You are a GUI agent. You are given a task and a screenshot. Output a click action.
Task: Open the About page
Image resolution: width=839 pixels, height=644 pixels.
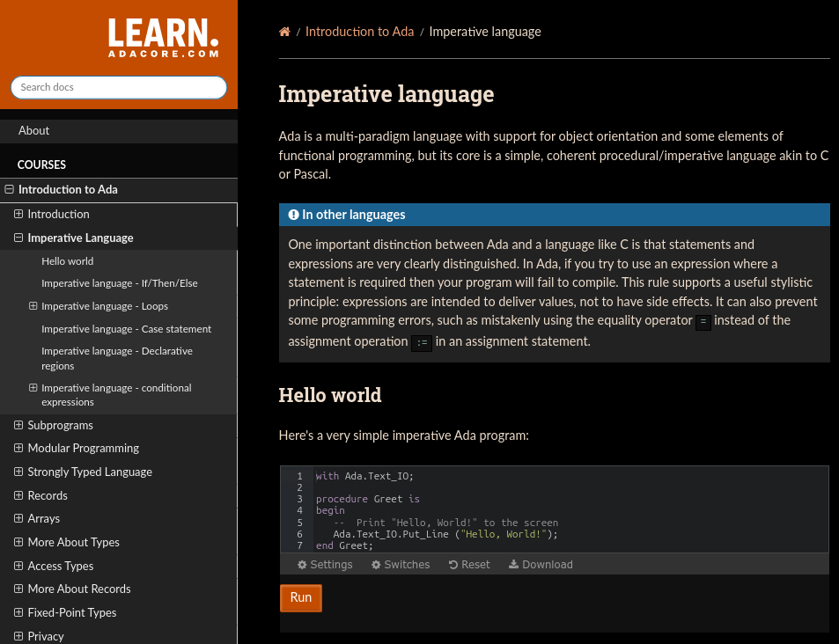pyautogui.click(x=34, y=130)
